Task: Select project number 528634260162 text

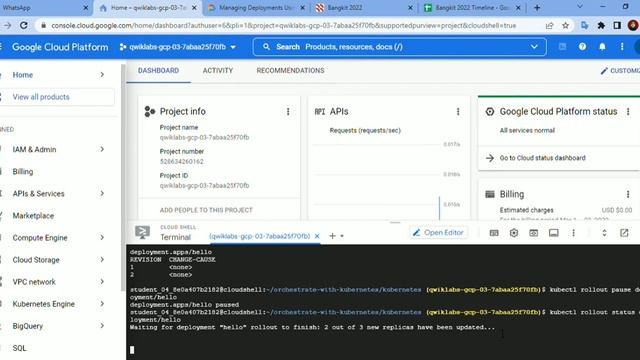Action: pos(182,161)
